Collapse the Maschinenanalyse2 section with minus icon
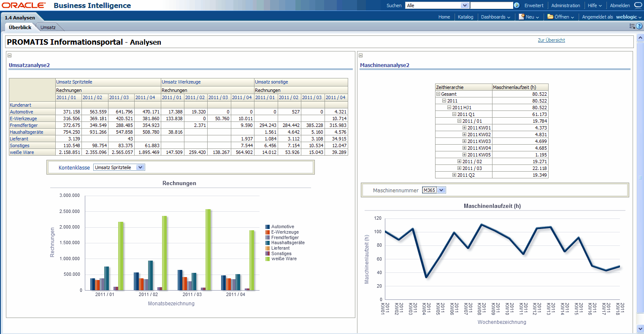The width and height of the screenshot is (644, 334). (x=360, y=55)
